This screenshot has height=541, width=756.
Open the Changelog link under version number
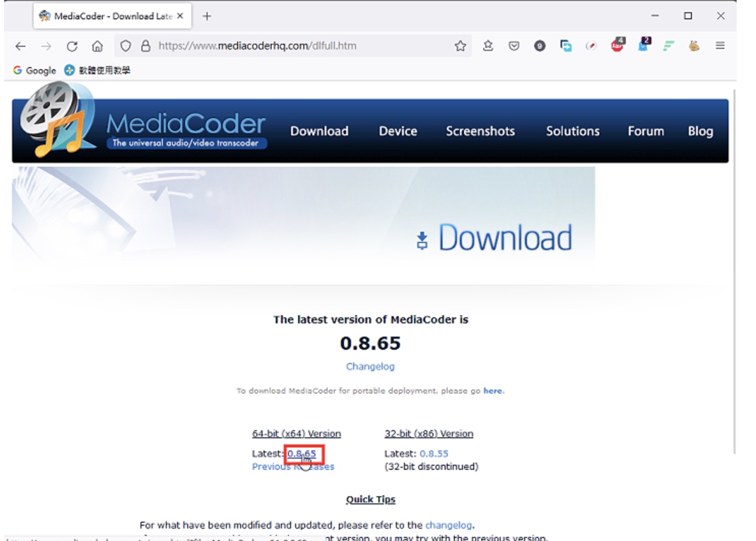click(x=370, y=367)
